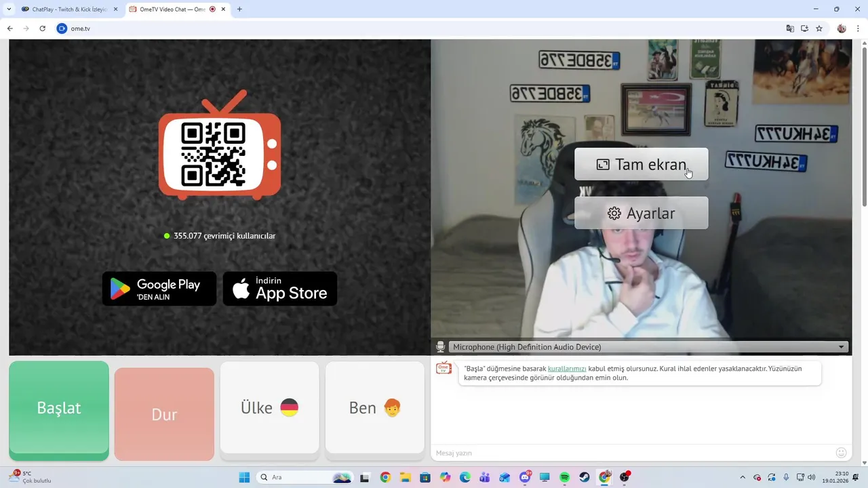Close the OmeTV Video Chat tab
The width and height of the screenshot is (868, 488).
(223, 9)
